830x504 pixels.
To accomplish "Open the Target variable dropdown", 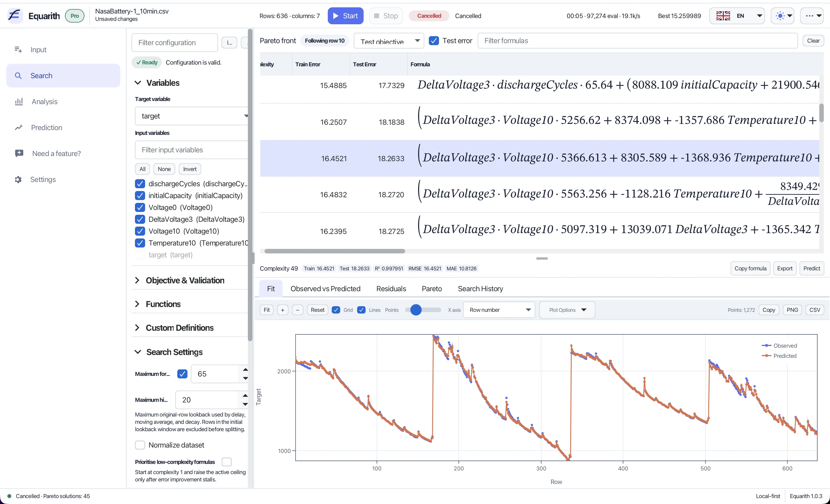I will point(192,116).
